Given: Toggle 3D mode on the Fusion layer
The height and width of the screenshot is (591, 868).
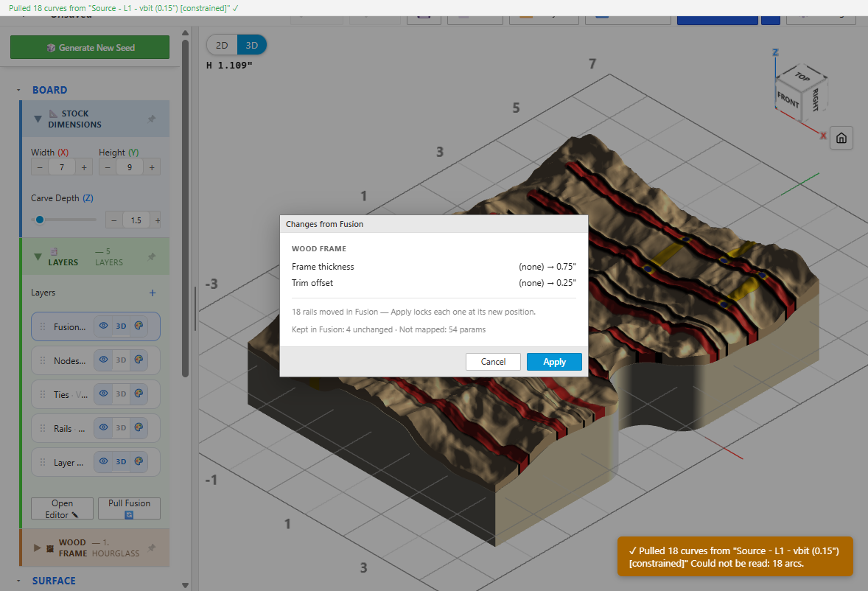Looking at the screenshot, I should coord(122,326).
